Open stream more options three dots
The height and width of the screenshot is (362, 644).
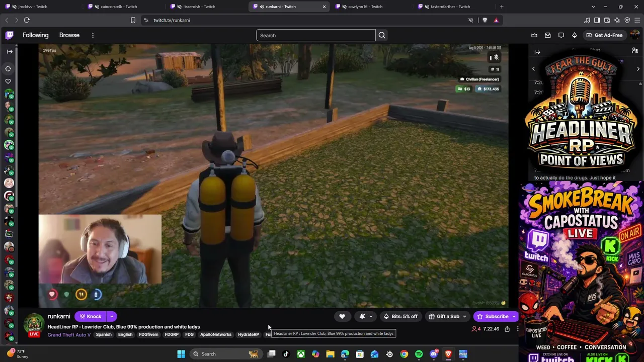point(518,329)
